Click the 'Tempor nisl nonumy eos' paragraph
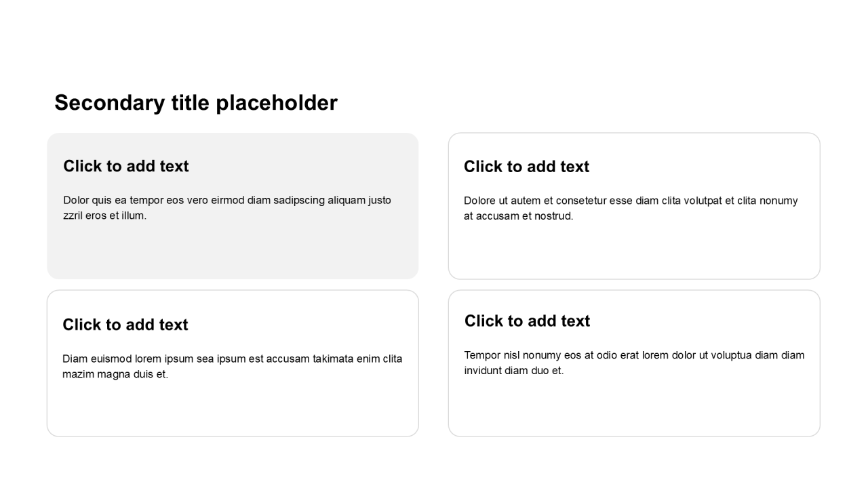Image resolution: width=868 pixels, height=488 pixels. coord(634,363)
